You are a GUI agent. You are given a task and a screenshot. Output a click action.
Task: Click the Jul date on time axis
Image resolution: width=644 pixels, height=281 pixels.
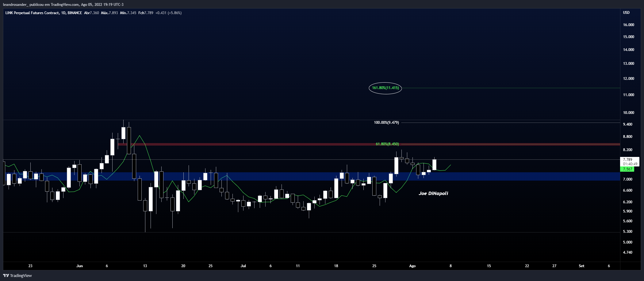click(243, 266)
